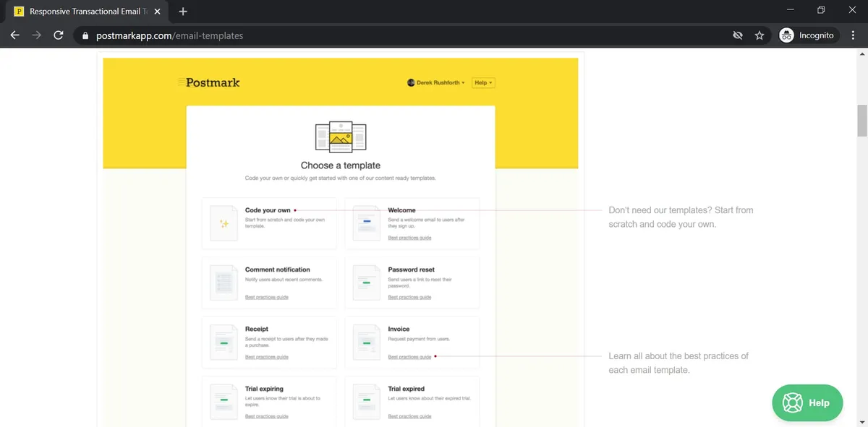The image size is (868, 427).
Task: Click the Learn all about best practices text
Action: tap(678, 363)
